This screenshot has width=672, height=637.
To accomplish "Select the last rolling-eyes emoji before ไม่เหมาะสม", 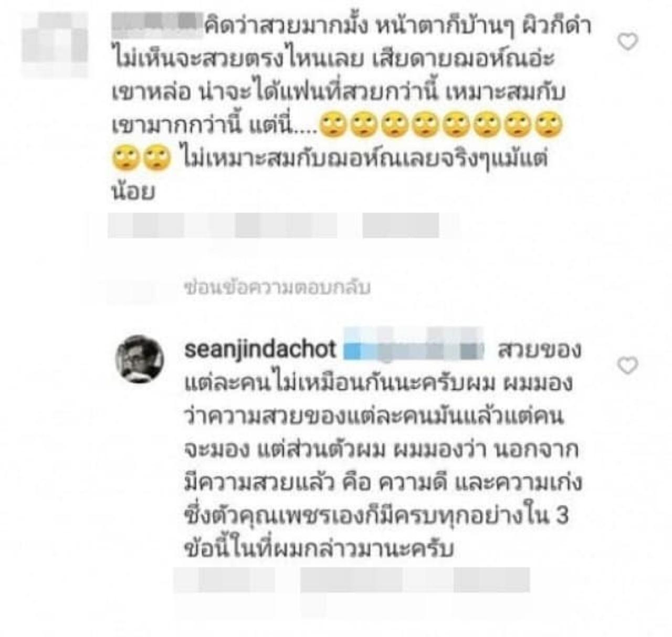I will click(x=155, y=158).
